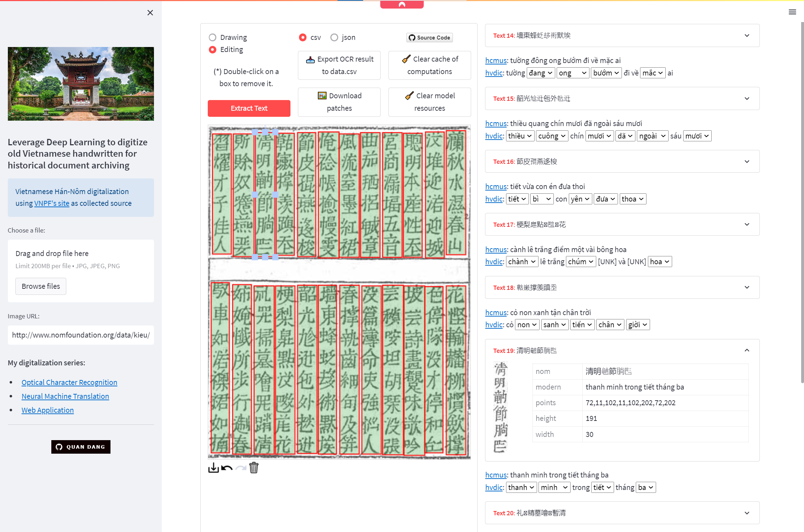Image resolution: width=804 pixels, height=532 pixels.
Task: Click the redo arrow below the canvas
Action: click(241, 468)
